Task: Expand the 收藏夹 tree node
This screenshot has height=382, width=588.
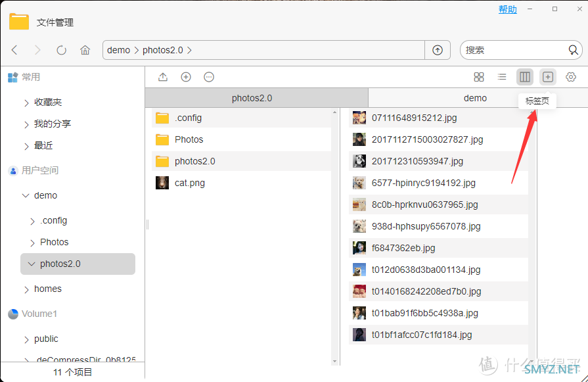Action: [x=26, y=103]
